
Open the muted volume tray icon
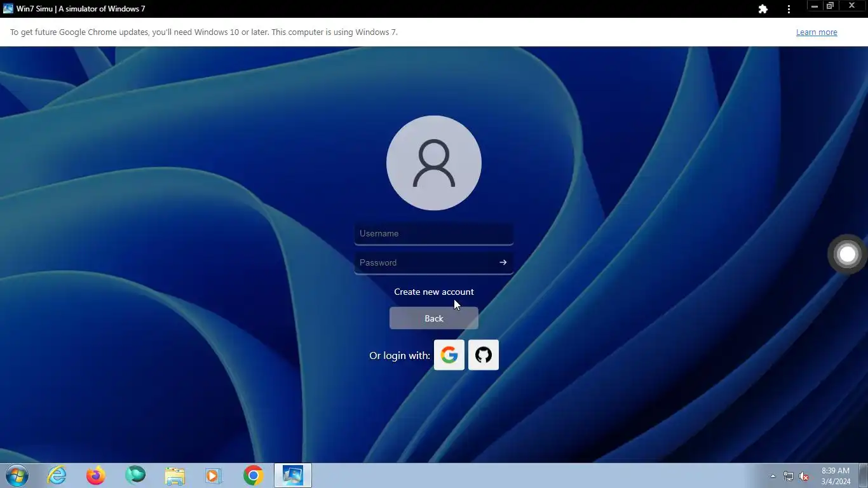804,476
